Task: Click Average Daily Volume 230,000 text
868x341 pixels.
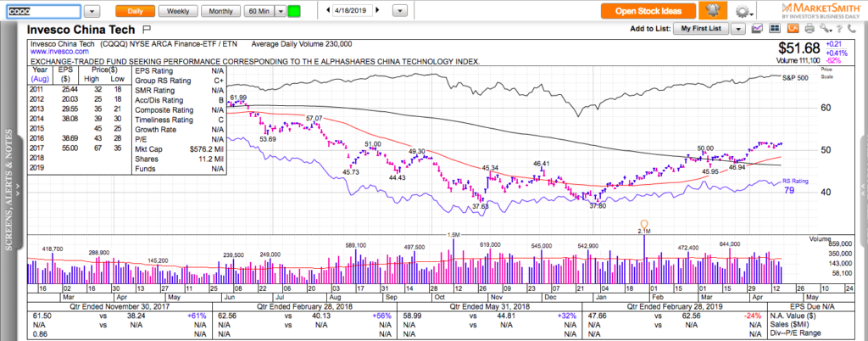Action: coord(301,44)
